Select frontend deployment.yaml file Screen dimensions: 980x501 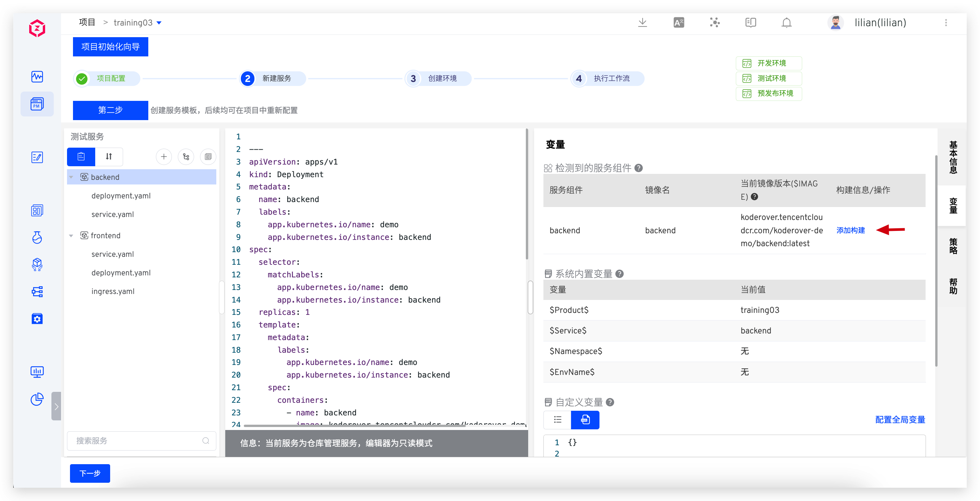click(121, 273)
